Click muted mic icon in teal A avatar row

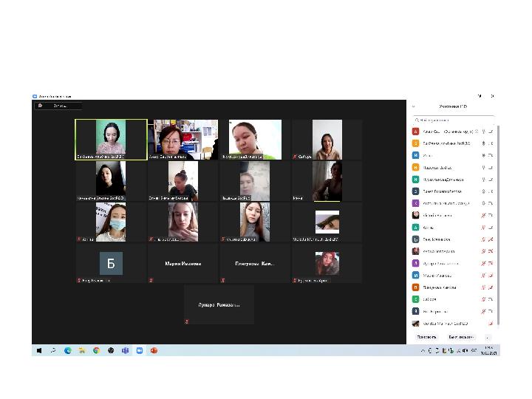tap(483, 228)
